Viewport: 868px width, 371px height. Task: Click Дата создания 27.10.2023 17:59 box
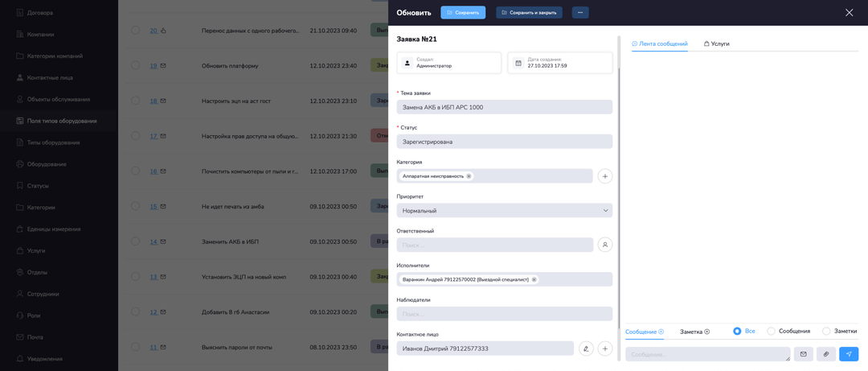[559, 63]
